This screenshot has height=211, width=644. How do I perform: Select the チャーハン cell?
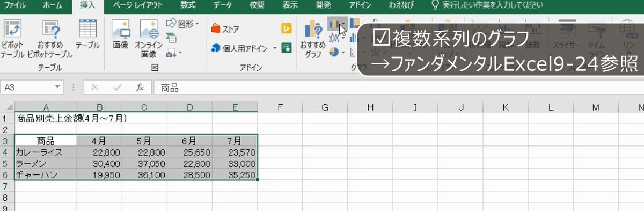point(46,175)
